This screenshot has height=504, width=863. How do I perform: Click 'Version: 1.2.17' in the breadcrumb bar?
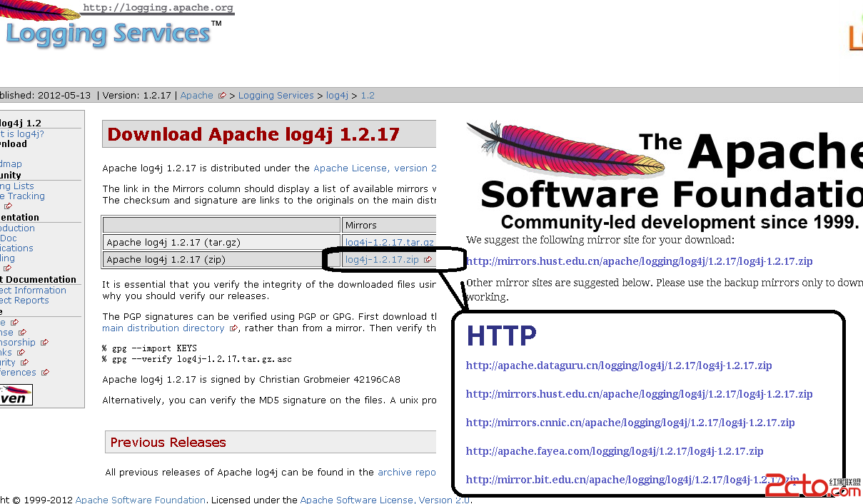pyautogui.click(x=136, y=95)
